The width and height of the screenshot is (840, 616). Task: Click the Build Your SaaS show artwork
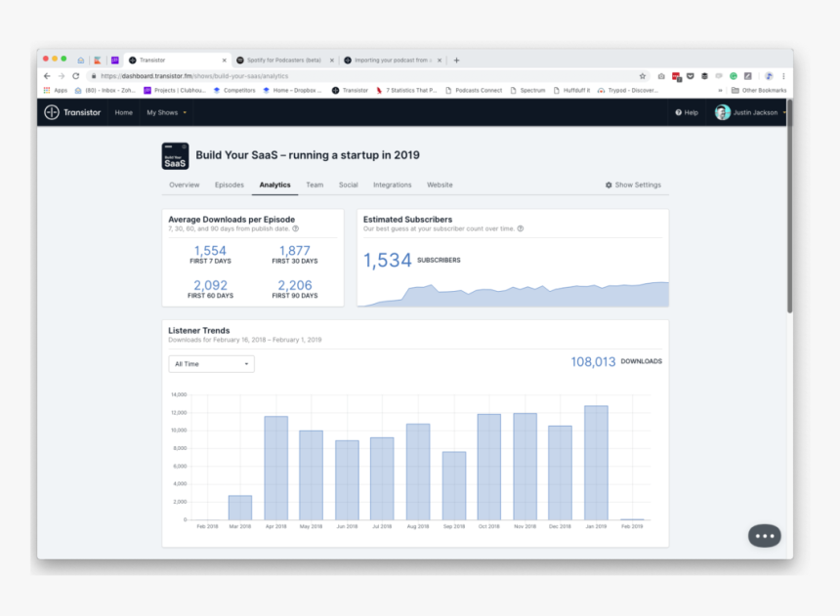click(175, 156)
